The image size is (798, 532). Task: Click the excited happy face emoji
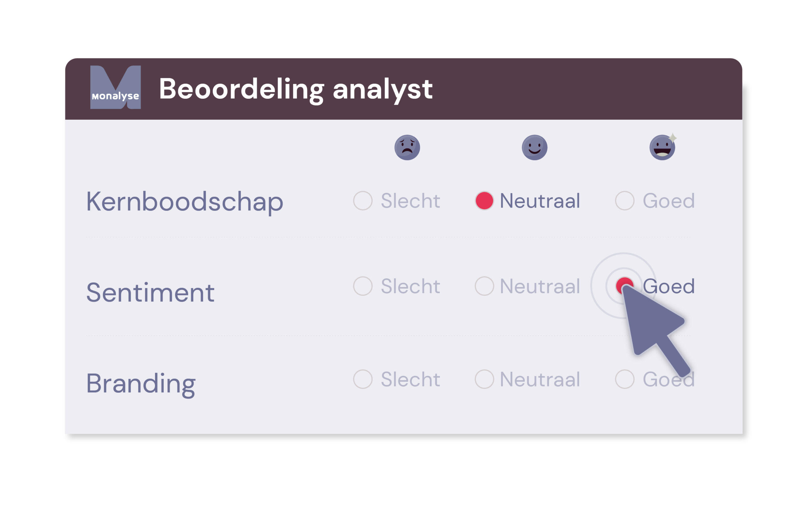pyautogui.click(x=662, y=148)
